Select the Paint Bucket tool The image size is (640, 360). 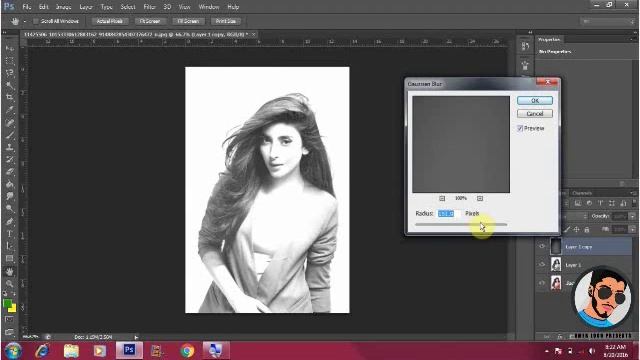tap(10, 184)
